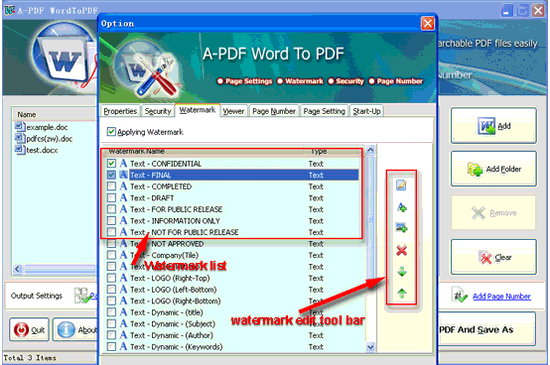Click the PDF And Save As button
This screenshot has width=550, height=365.
tap(486, 329)
